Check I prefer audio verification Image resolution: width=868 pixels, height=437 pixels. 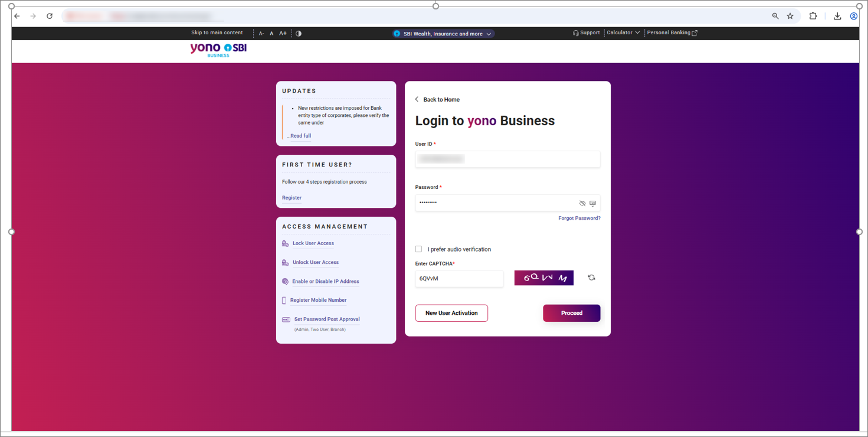tap(418, 249)
